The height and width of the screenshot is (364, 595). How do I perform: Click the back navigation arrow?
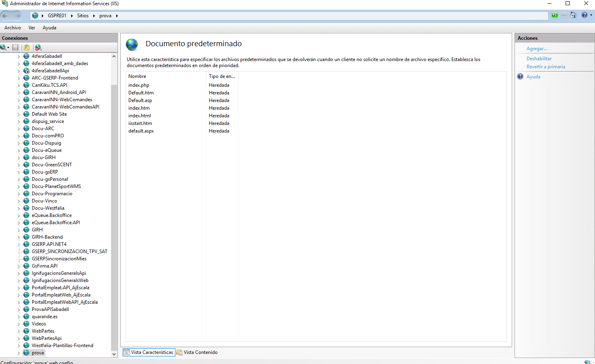[5, 16]
